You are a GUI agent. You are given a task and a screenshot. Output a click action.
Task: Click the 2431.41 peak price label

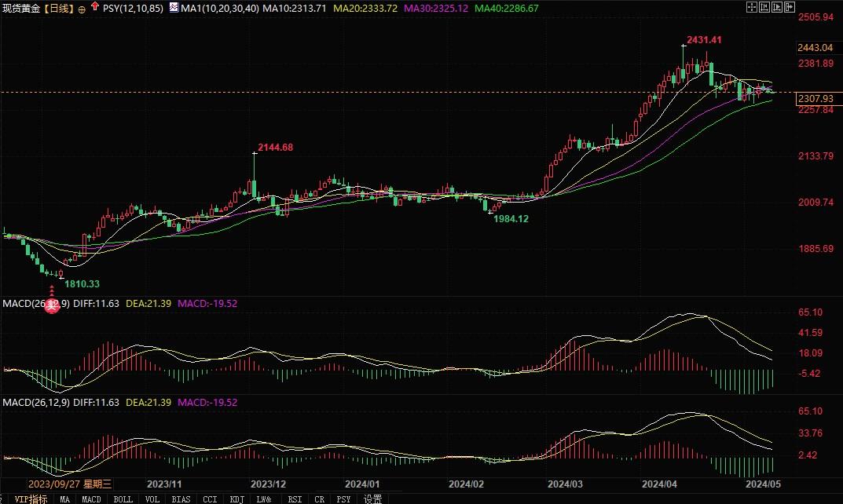(x=704, y=39)
